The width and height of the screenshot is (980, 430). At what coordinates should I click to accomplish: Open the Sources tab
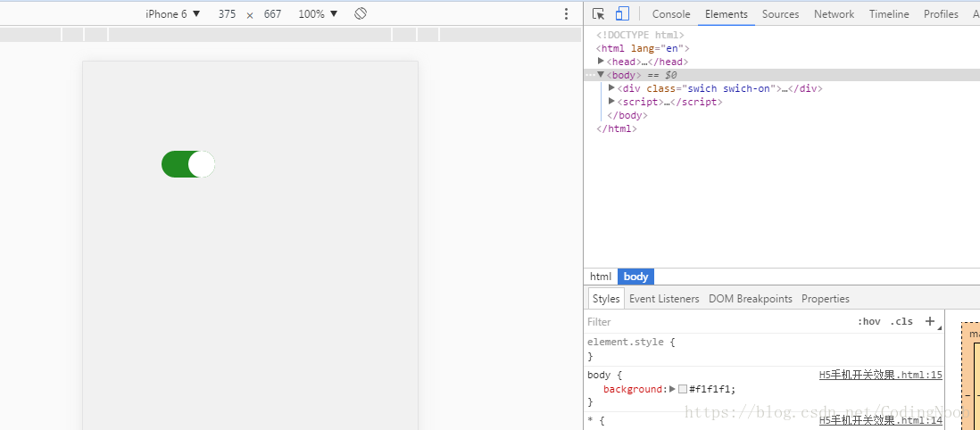tap(781, 13)
